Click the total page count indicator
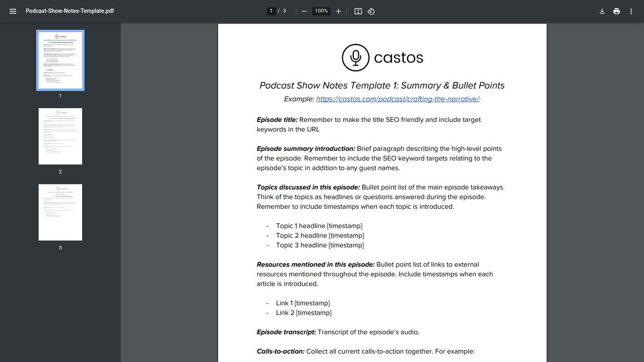Screen dimensions: 644x362 (284, 11)
